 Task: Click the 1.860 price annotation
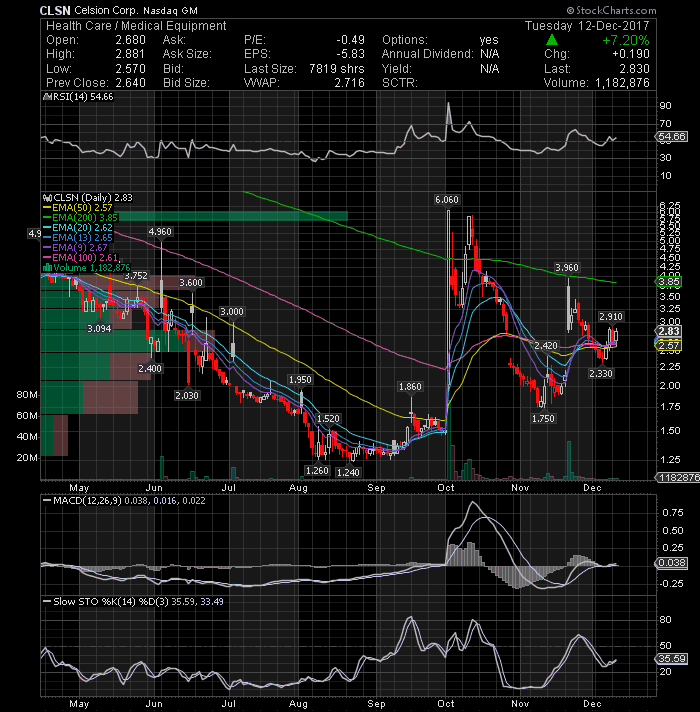tap(410, 387)
